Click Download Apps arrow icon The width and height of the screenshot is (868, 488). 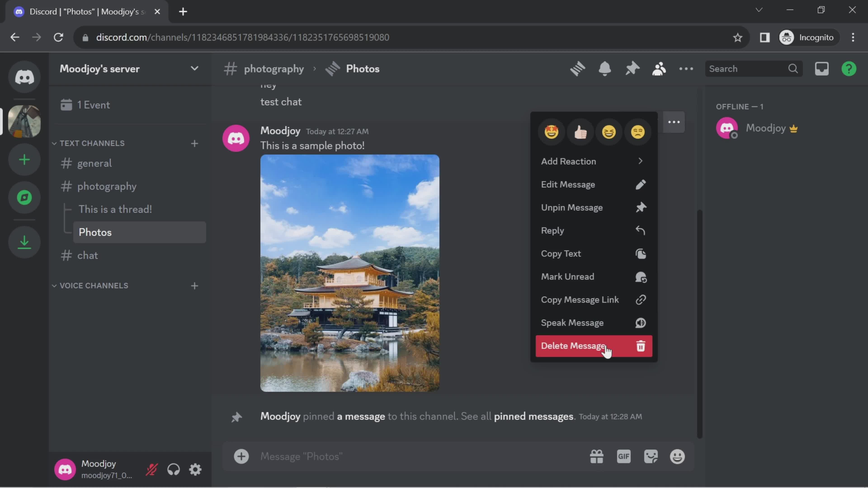[x=24, y=242]
